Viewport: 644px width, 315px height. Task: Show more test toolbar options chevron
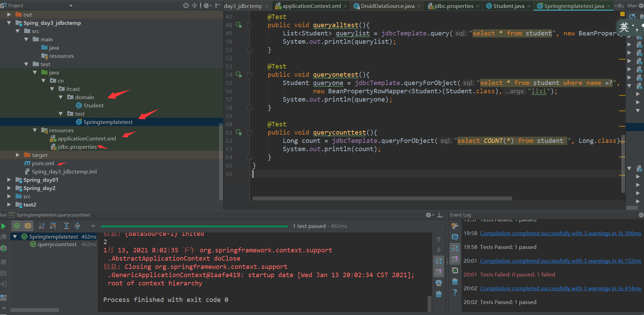(93, 226)
